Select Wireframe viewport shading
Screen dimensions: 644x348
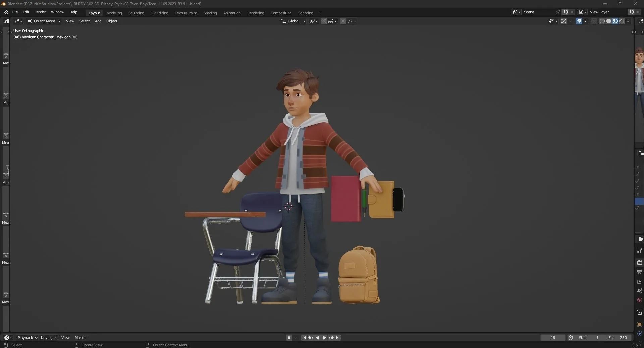click(x=602, y=21)
